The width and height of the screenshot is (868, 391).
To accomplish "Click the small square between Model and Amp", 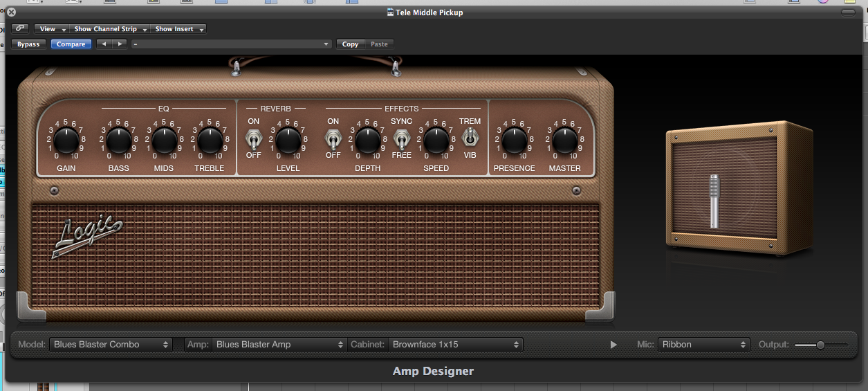I will 178,345.
